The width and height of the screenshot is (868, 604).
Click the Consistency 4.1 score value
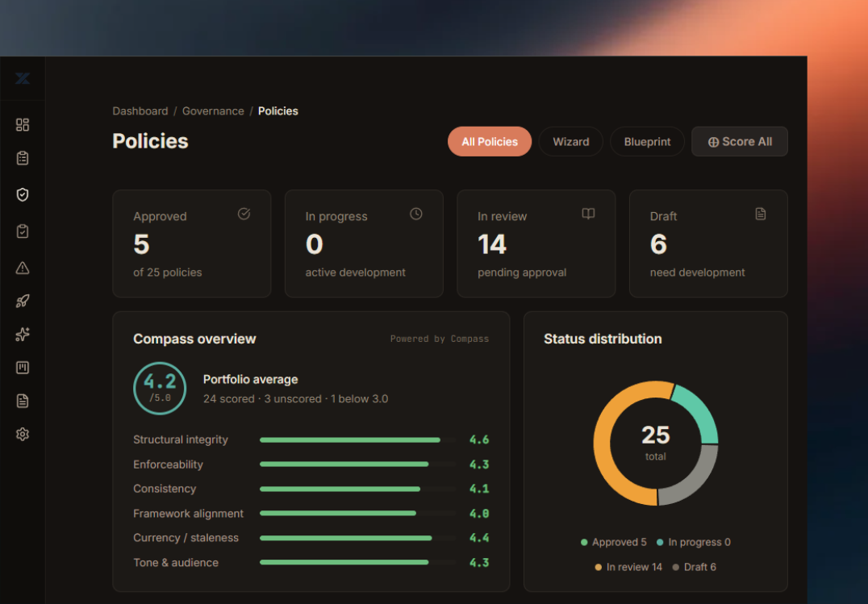(x=479, y=489)
